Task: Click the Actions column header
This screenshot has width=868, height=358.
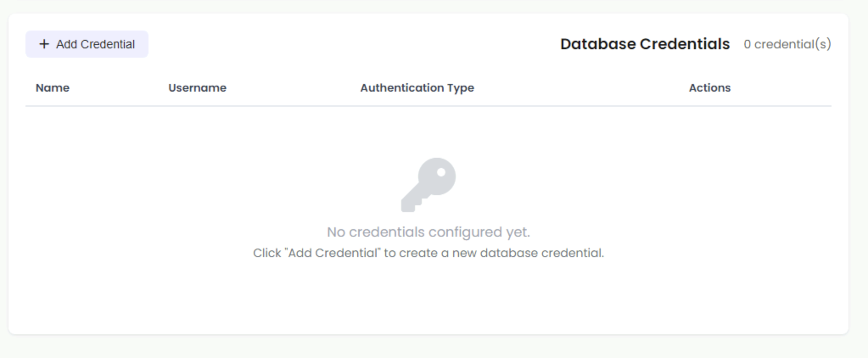Action: (x=709, y=88)
